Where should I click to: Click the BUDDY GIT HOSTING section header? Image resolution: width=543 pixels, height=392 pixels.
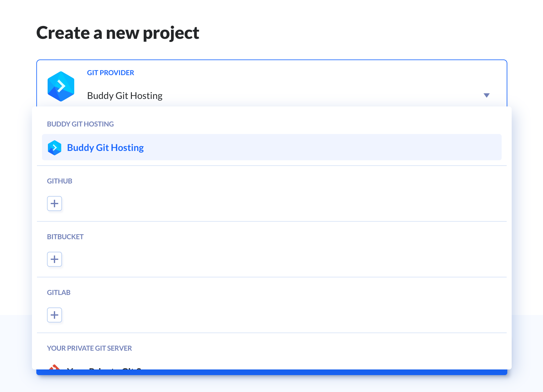pyautogui.click(x=80, y=124)
